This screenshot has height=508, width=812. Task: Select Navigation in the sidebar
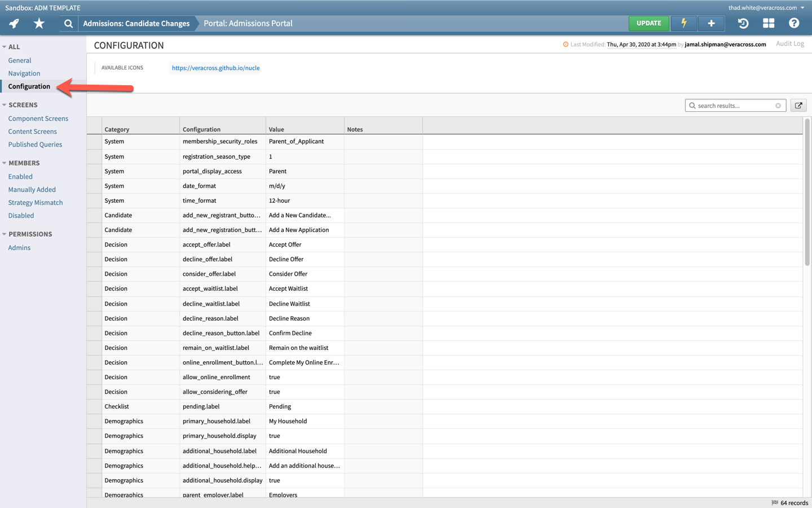(x=24, y=73)
